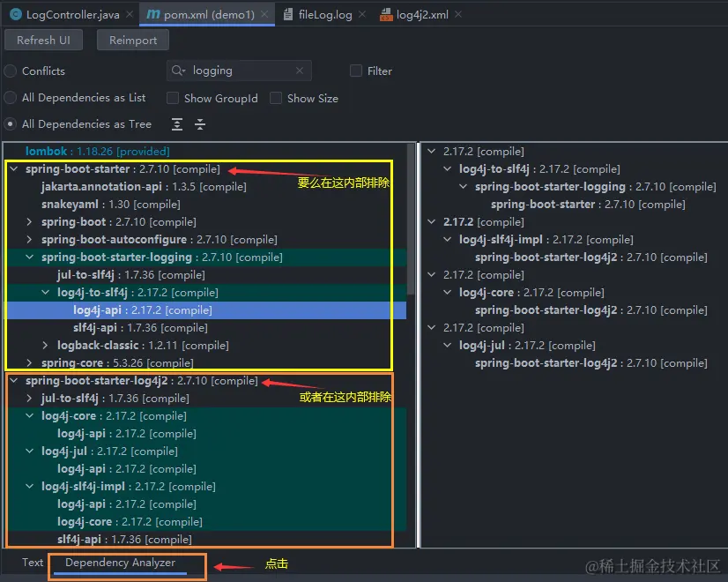
Task: Switch to the log4j2.xml tab
Action: [422, 14]
